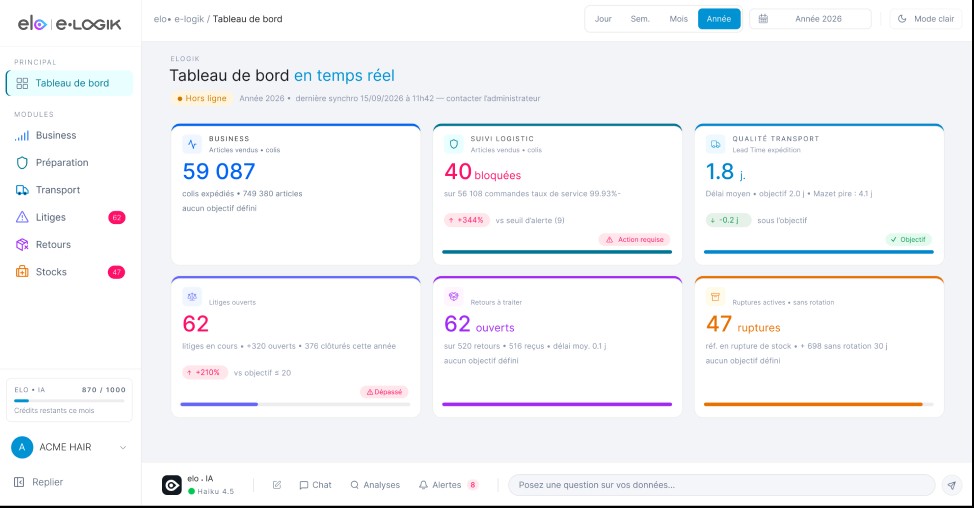Click the Qualité Transport card truck icon
The height and width of the screenshot is (508, 974).
(x=715, y=144)
